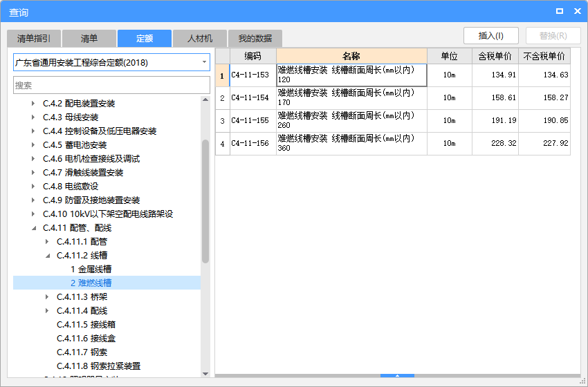Select row with code C4-11-156
This screenshot has width=588, height=387.
[252, 144]
